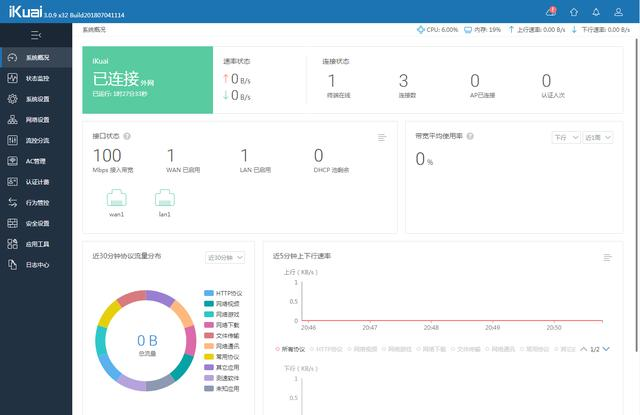The image size is (640, 415).
Task: Open list menu icon in 接口状态 panel
Action: pos(382,137)
